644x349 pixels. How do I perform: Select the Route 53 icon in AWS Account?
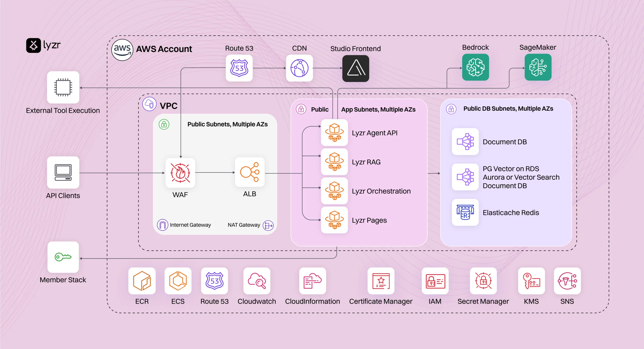coord(239,68)
